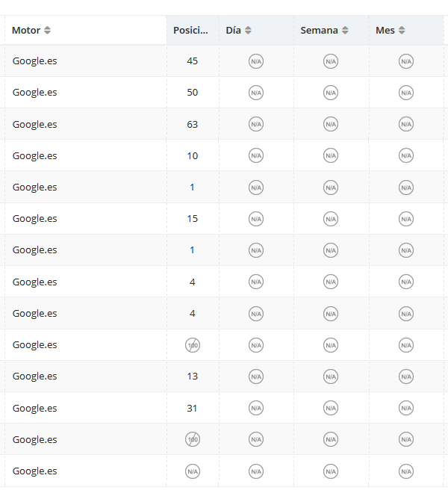Sort by Semana column arrows
This screenshot has height=502, width=448.
[x=345, y=31]
